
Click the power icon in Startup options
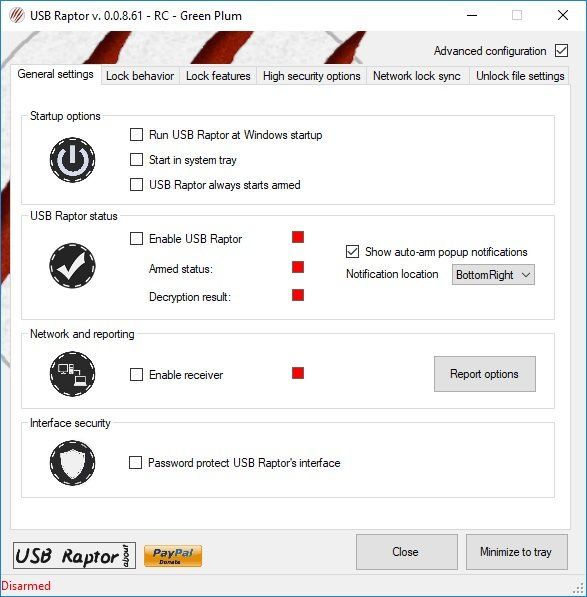tap(72, 160)
